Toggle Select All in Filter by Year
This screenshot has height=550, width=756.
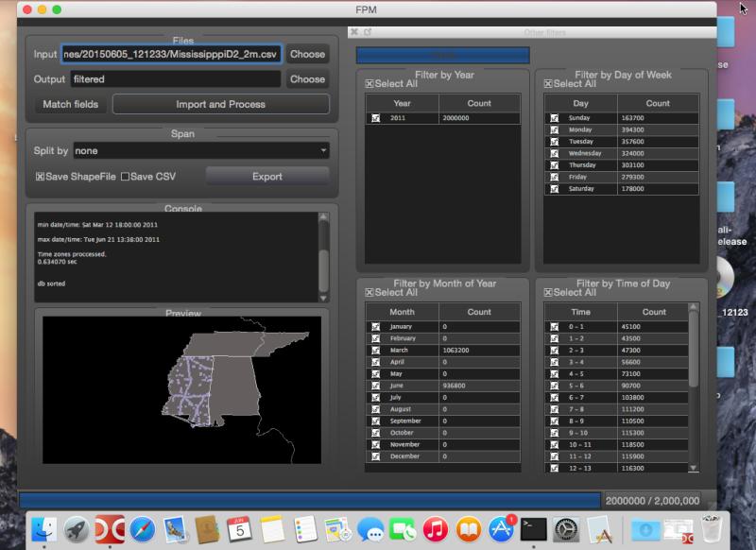[369, 84]
